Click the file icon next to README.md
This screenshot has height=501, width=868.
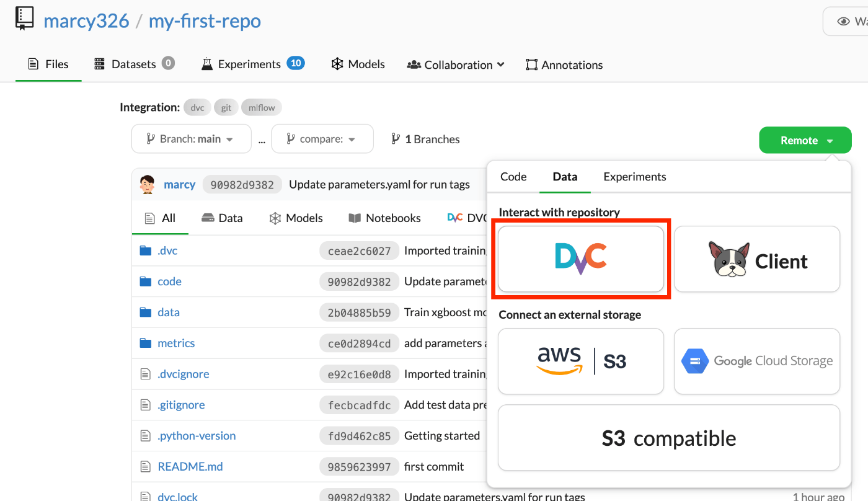pyautogui.click(x=146, y=466)
